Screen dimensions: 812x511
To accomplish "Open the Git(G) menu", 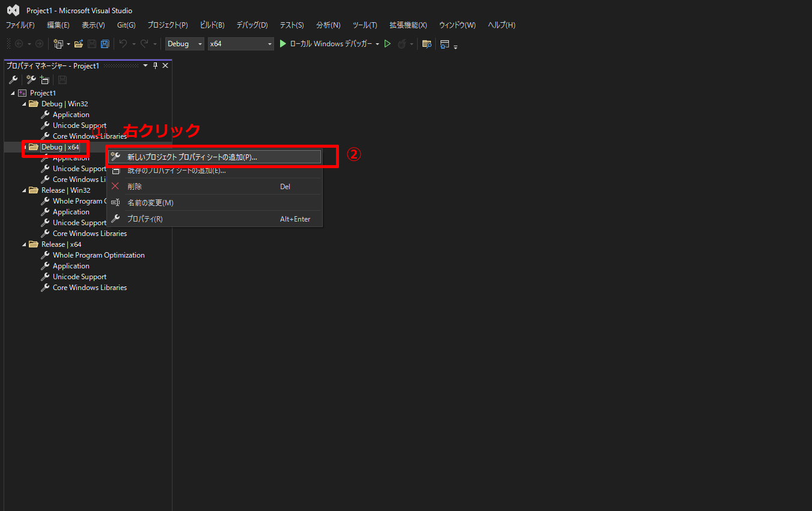I will pyautogui.click(x=126, y=25).
